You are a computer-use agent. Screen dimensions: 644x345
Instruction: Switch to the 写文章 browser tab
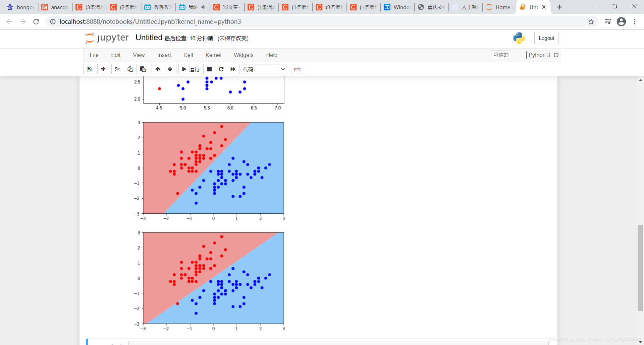click(x=227, y=7)
